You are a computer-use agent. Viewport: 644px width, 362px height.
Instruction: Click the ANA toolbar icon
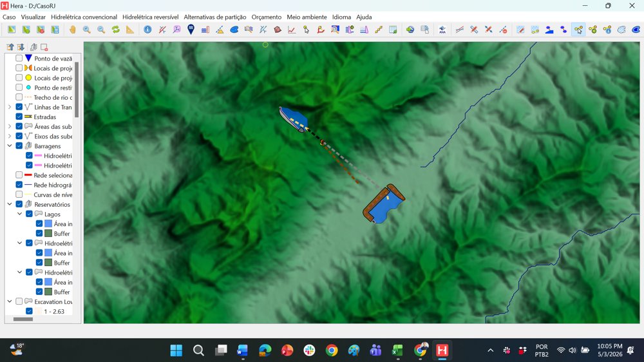pyautogui.click(x=442, y=30)
